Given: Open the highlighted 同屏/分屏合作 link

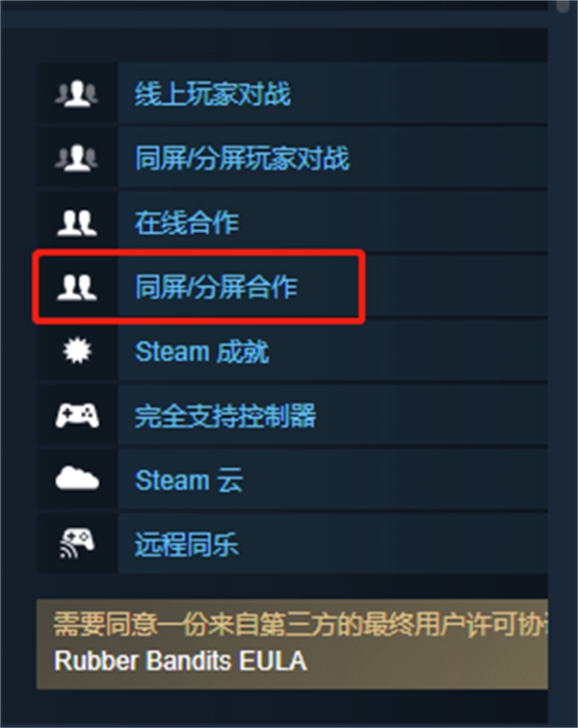Looking at the screenshot, I should 216,287.
